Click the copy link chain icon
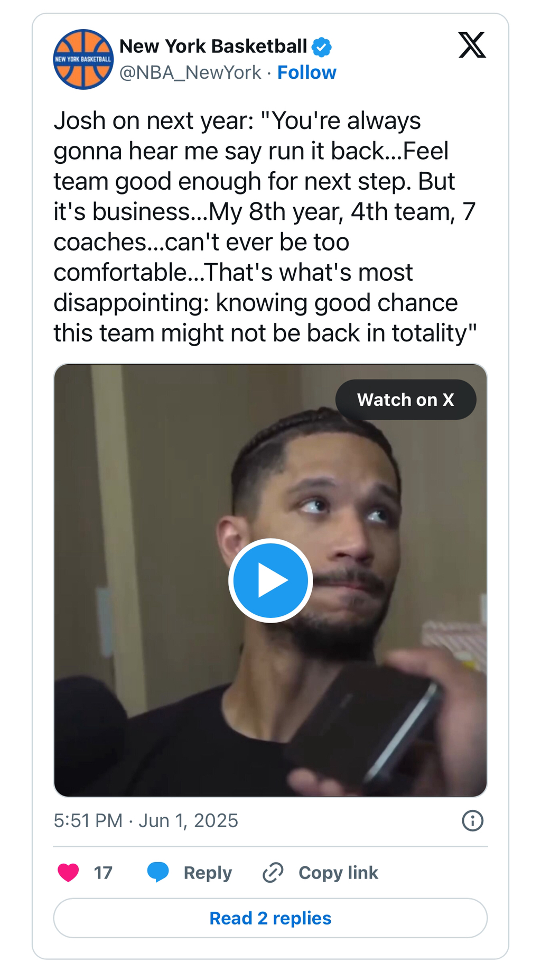The width and height of the screenshot is (541, 980). (x=273, y=873)
